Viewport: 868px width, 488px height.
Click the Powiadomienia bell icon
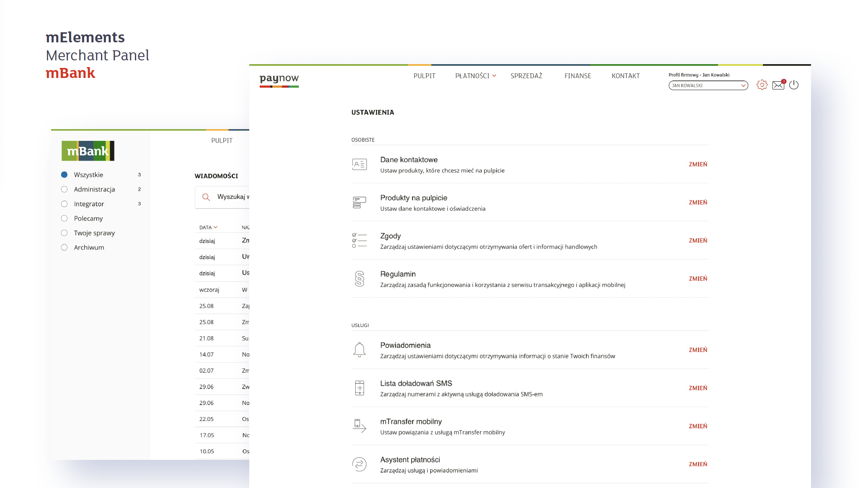(x=359, y=350)
